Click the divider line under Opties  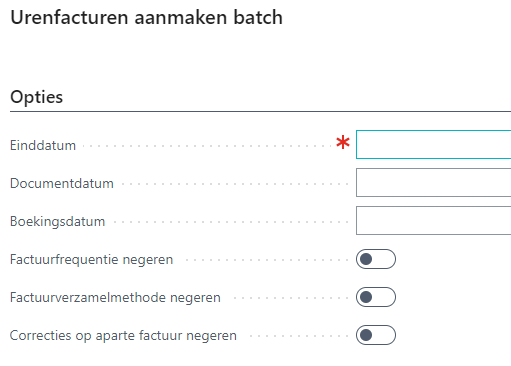pos(260,112)
